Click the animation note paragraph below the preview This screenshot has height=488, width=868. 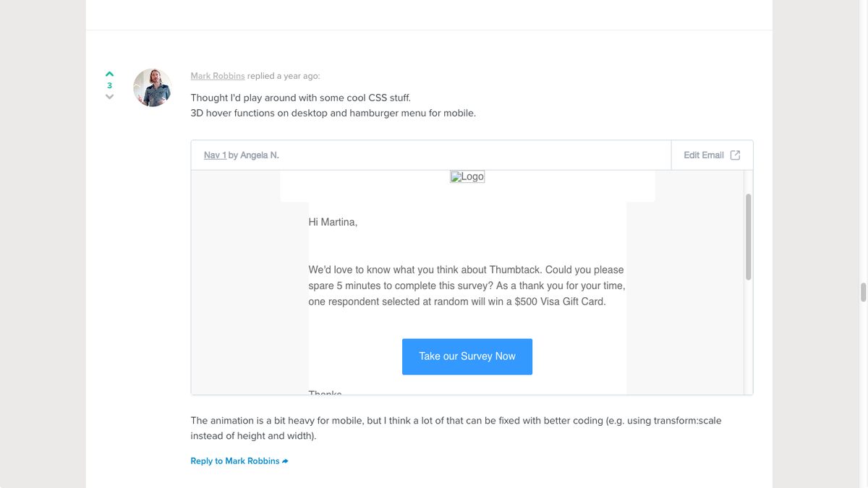tap(456, 428)
